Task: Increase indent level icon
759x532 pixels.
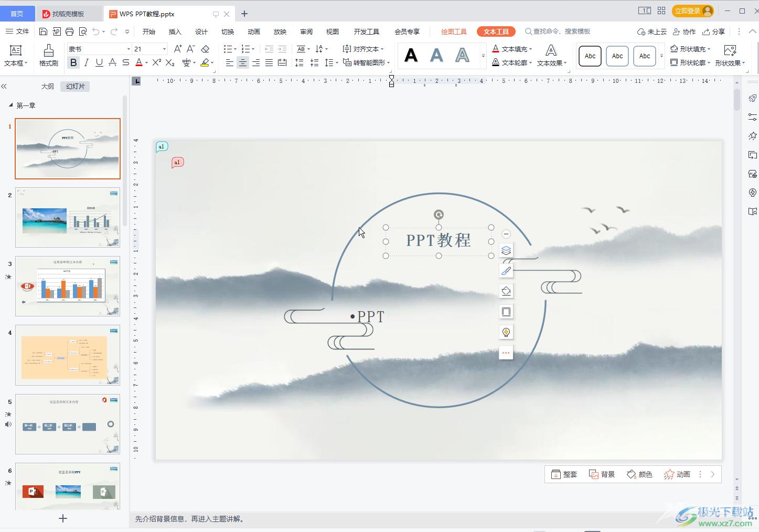Action: [282, 49]
